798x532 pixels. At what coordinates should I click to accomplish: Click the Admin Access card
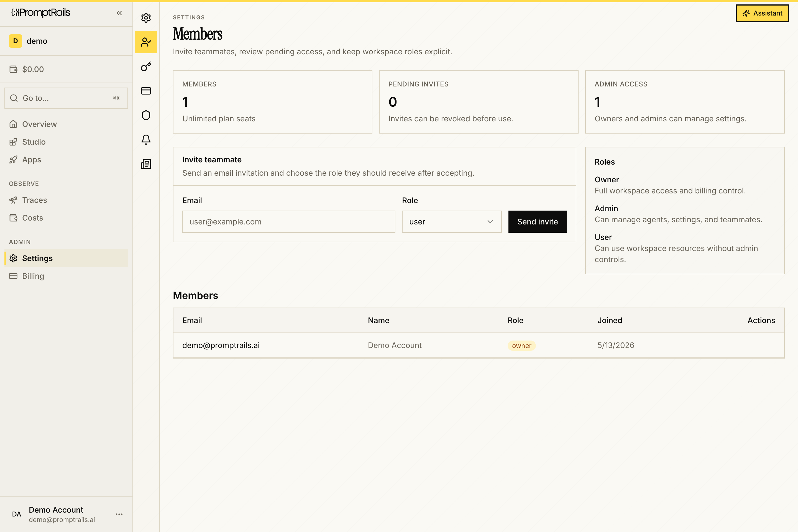(685, 102)
